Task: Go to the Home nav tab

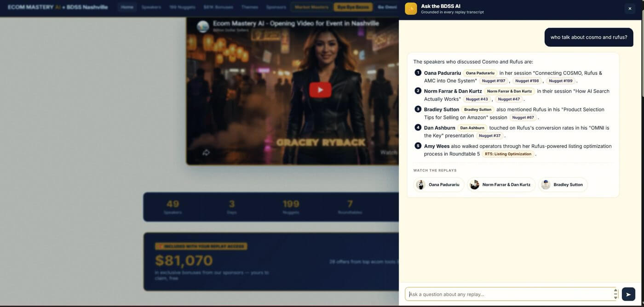Action: pyautogui.click(x=127, y=7)
